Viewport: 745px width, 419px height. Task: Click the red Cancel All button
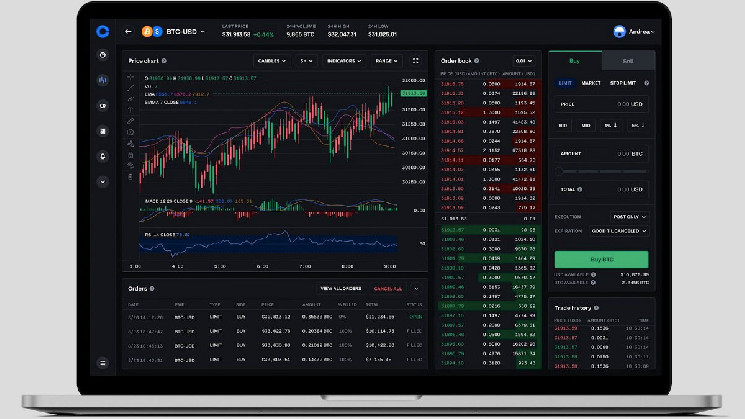(388, 288)
